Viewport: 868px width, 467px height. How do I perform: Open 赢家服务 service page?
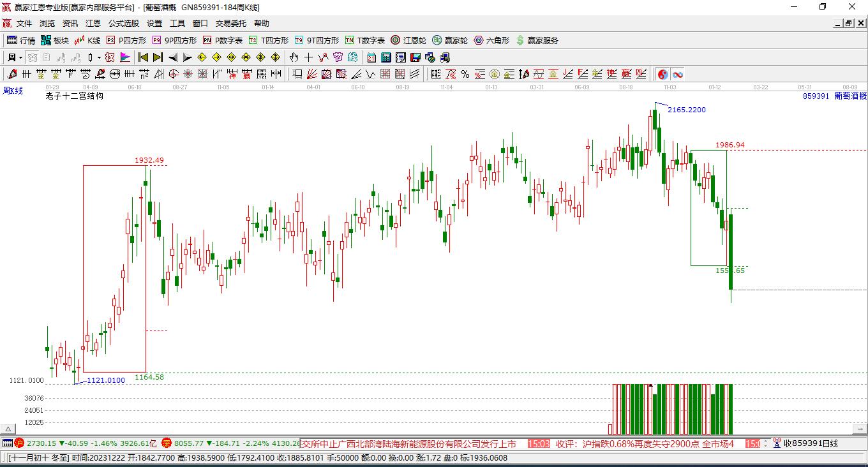coord(537,40)
